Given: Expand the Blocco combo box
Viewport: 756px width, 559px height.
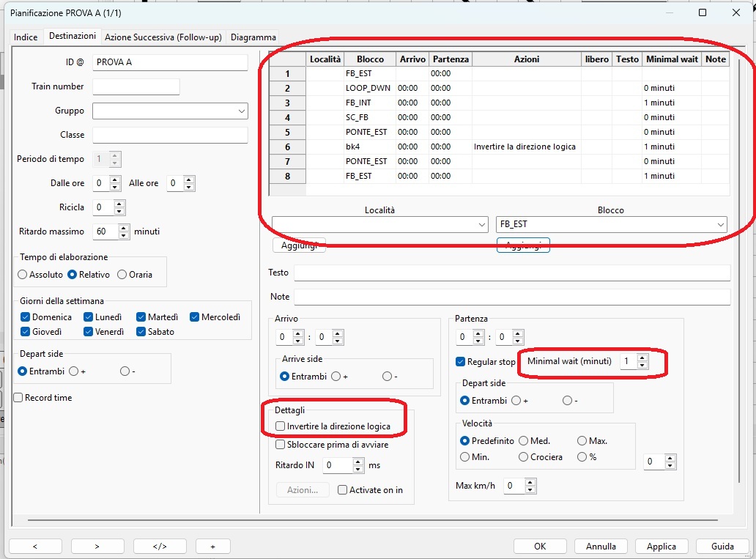Looking at the screenshot, I should coord(721,224).
